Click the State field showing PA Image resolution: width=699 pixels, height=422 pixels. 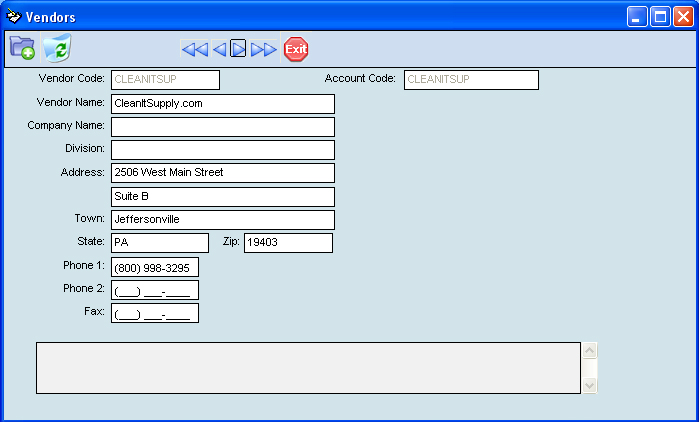(160, 243)
